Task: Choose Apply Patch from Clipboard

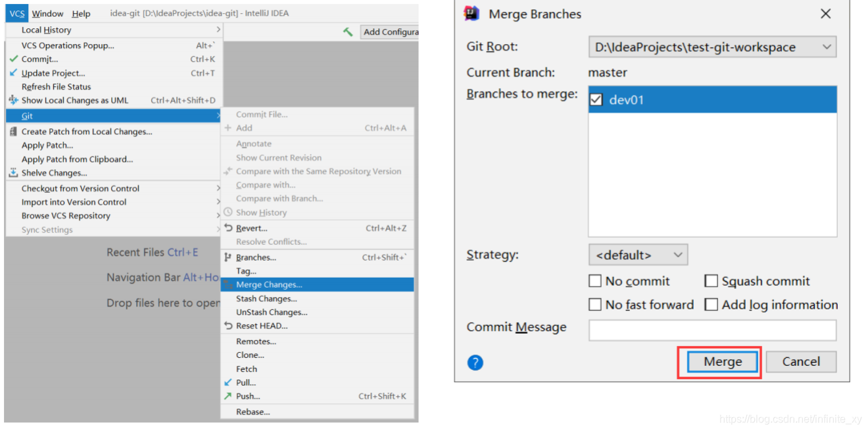Action: (x=113, y=159)
